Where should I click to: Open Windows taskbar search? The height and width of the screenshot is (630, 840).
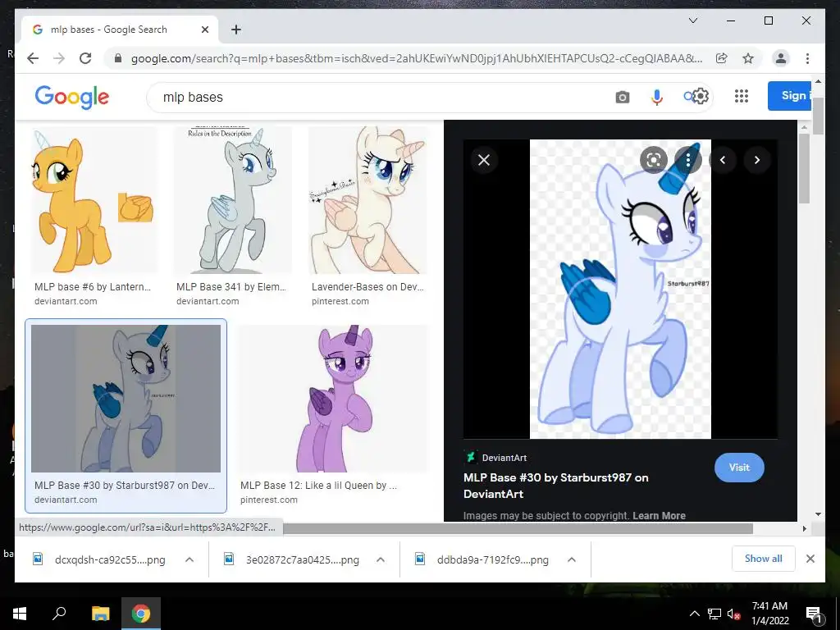59,614
